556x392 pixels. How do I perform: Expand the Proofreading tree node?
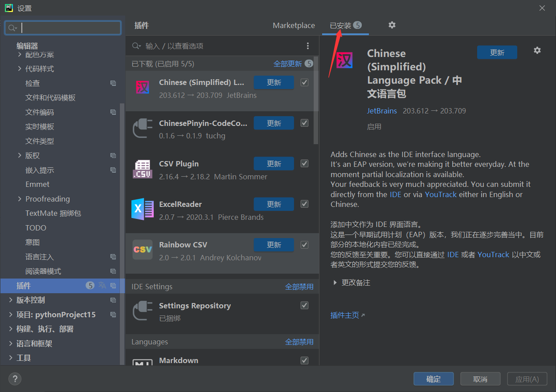(20, 198)
